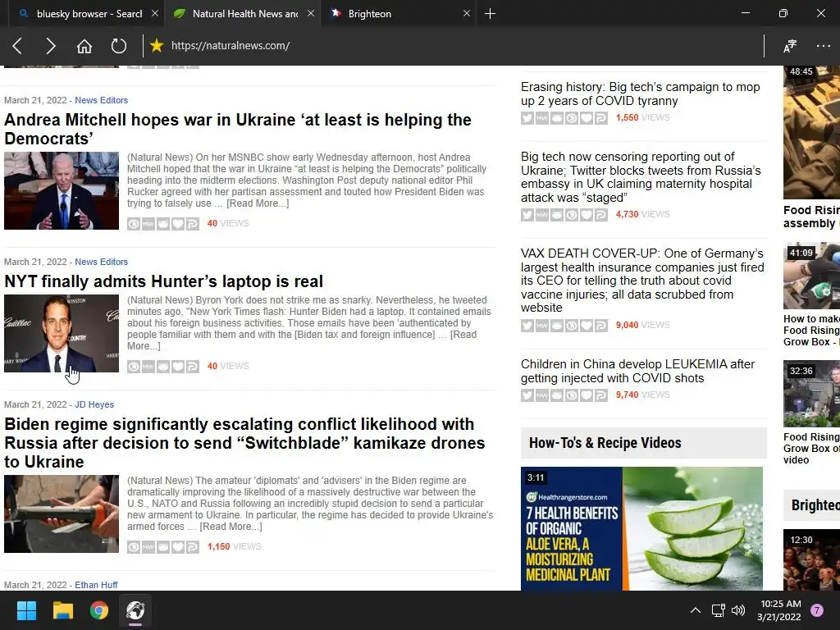Share the Big tech censoring article on Twitter

527,215
